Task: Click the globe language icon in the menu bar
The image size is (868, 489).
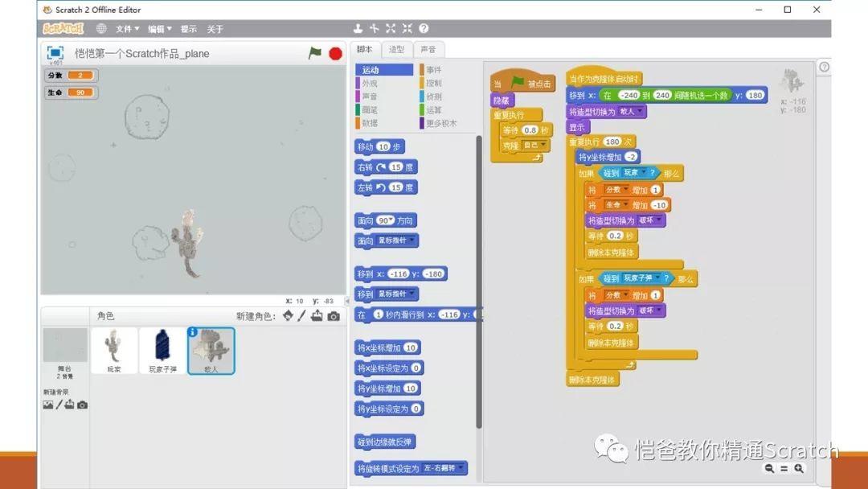Action: click(101, 28)
